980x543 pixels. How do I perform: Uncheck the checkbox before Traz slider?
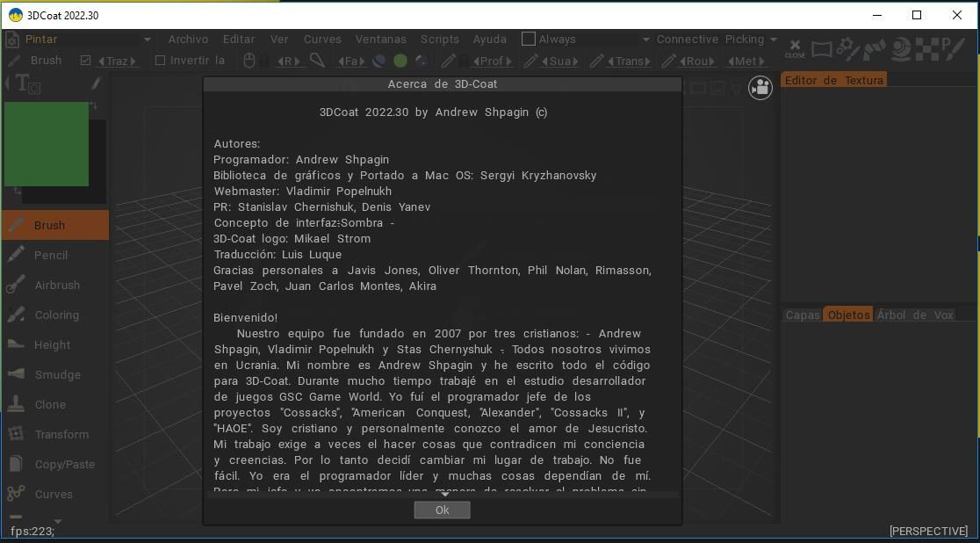click(x=86, y=61)
